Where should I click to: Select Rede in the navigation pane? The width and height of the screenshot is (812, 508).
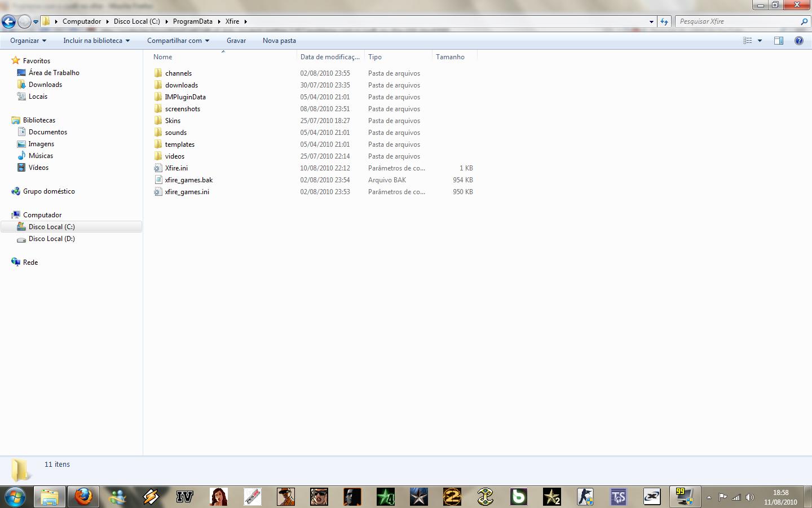click(x=30, y=262)
